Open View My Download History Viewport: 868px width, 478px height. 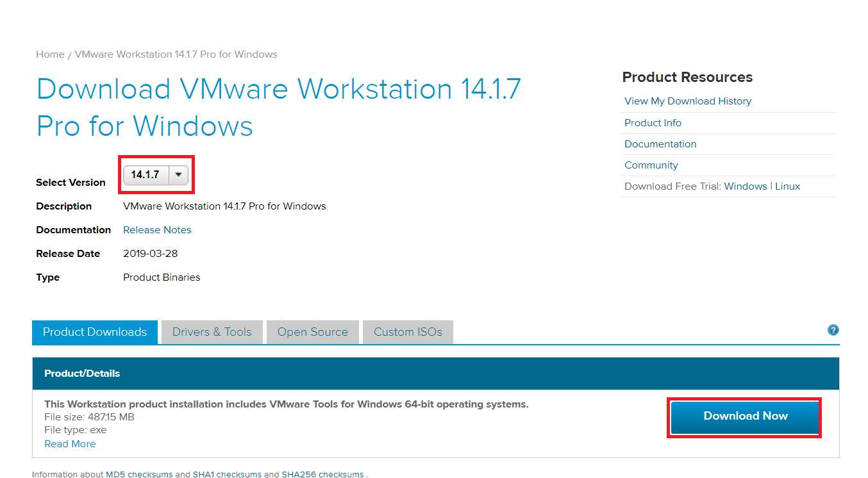pyautogui.click(x=688, y=101)
